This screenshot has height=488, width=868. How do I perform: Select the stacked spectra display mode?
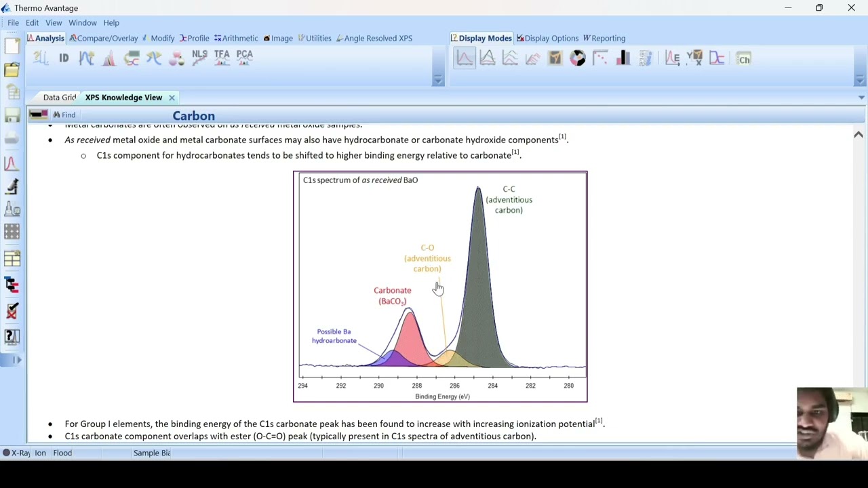[x=510, y=58]
